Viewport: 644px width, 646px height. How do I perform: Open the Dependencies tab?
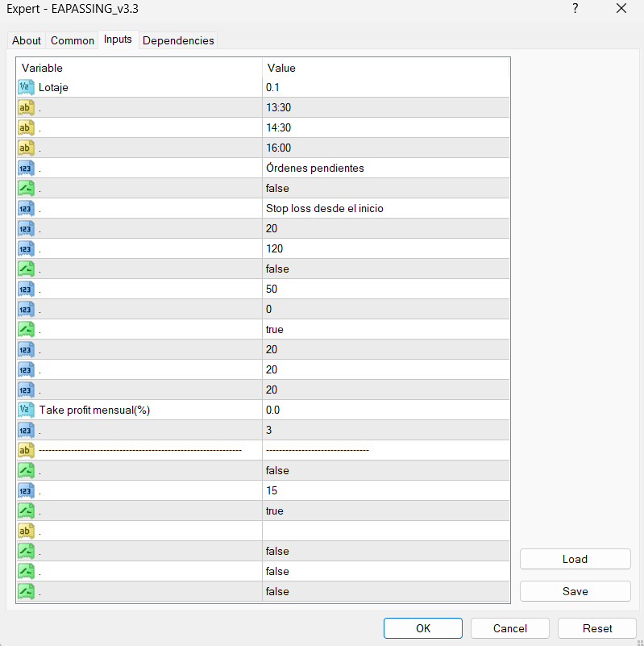(x=178, y=40)
